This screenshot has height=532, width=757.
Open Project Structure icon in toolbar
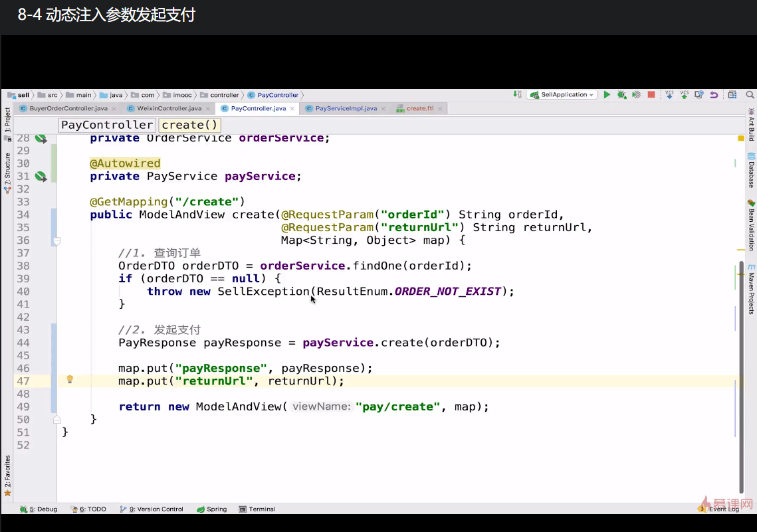click(x=732, y=94)
